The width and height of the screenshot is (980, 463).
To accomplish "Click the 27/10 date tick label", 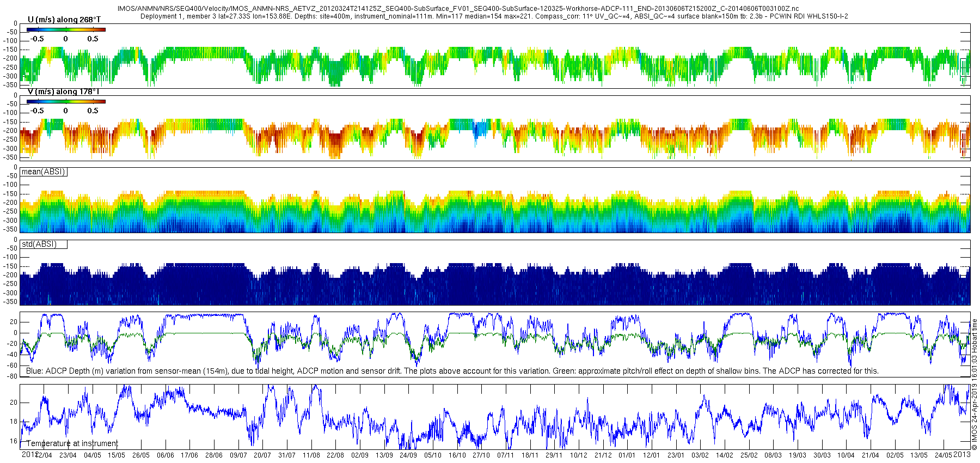I will (481, 455).
